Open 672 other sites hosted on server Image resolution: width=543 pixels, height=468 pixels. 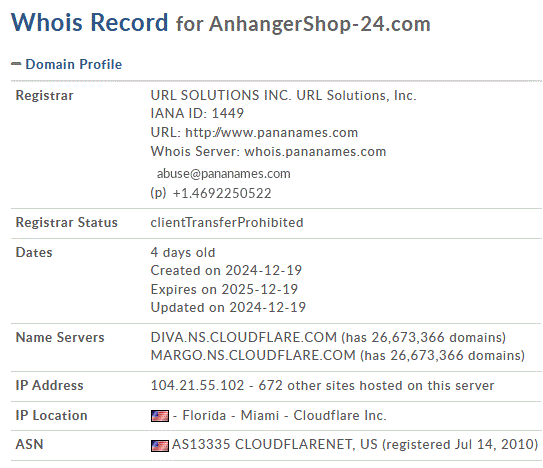[376, 385]
